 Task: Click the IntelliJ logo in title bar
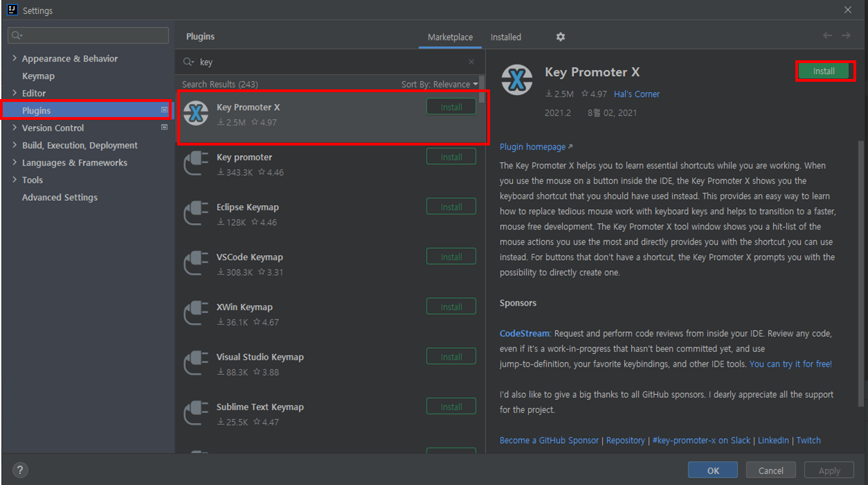(x=12, y=10)
